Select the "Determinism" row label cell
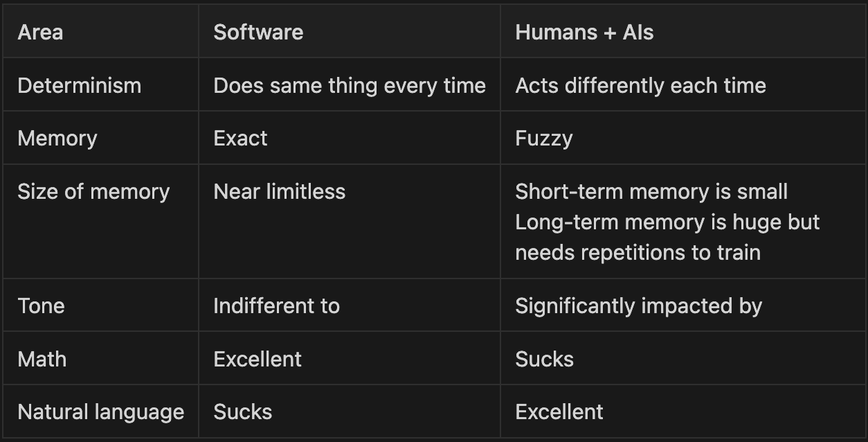The height and width of the screenshot is (442, 868). [x=79, y=86]
